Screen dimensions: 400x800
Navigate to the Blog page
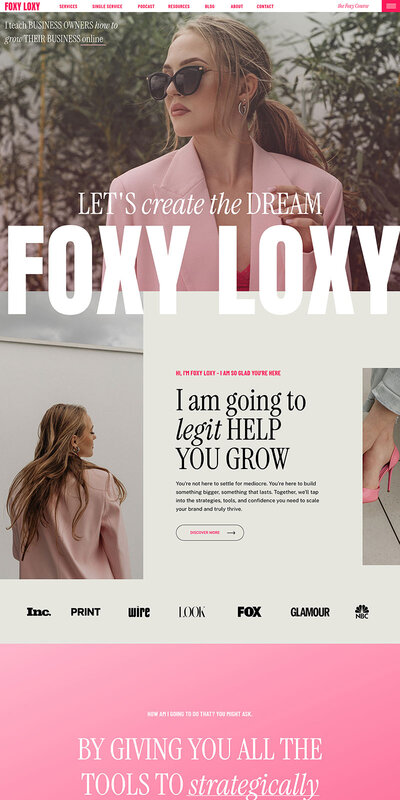click(x=210, y=7)
